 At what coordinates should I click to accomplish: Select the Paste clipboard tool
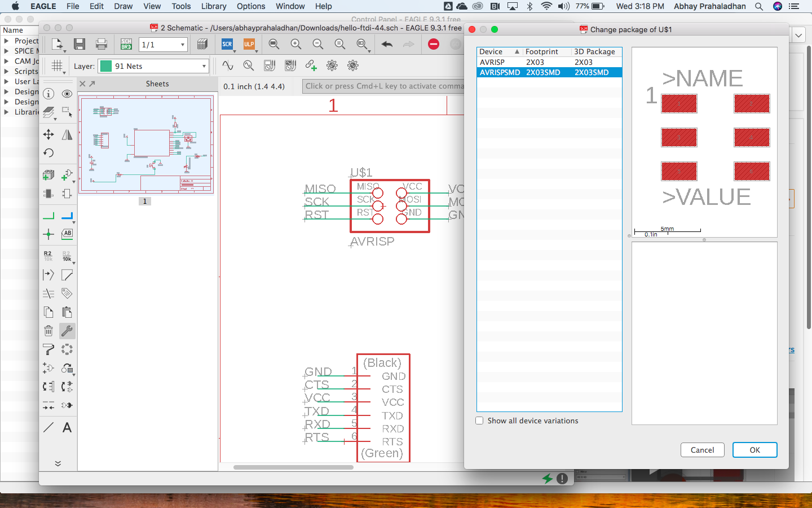click(67, 312)
